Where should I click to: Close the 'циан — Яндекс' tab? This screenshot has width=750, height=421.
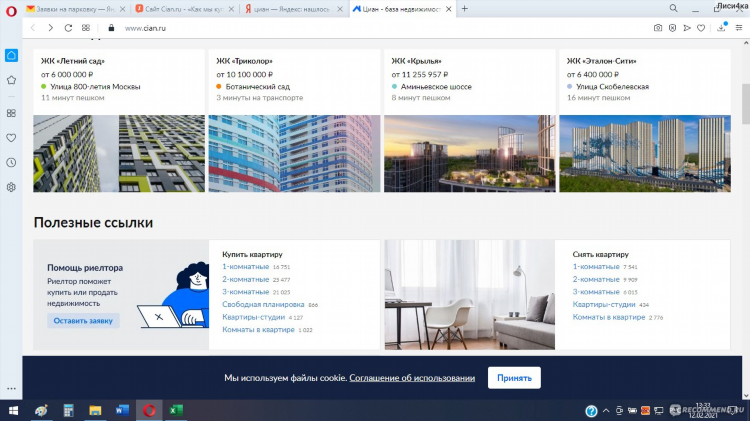340,9
